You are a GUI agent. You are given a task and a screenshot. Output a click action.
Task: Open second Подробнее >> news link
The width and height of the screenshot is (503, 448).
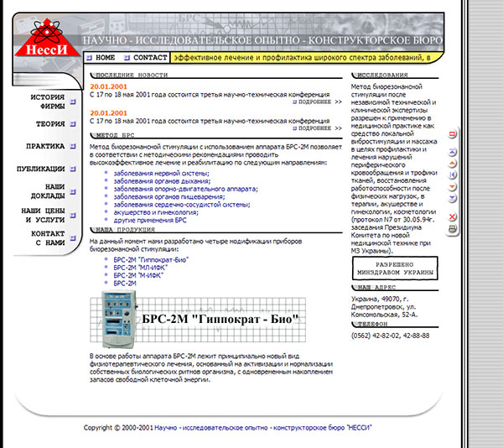point(317,128)
